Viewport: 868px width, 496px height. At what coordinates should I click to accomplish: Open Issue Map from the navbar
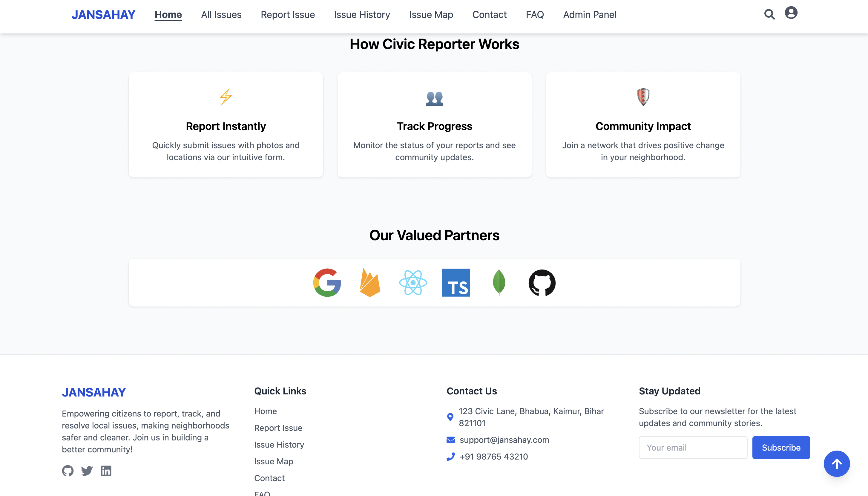pyautogui.click(x=431, y=15)
